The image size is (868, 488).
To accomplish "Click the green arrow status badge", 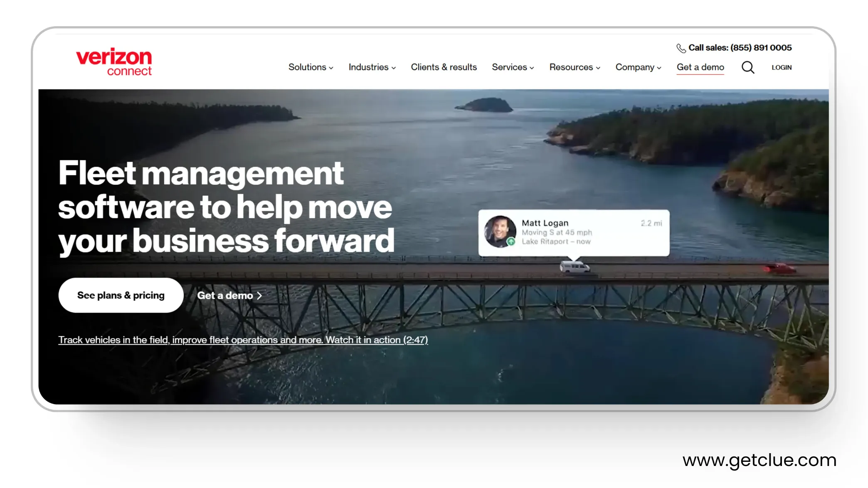I will (x=511, y=242).
